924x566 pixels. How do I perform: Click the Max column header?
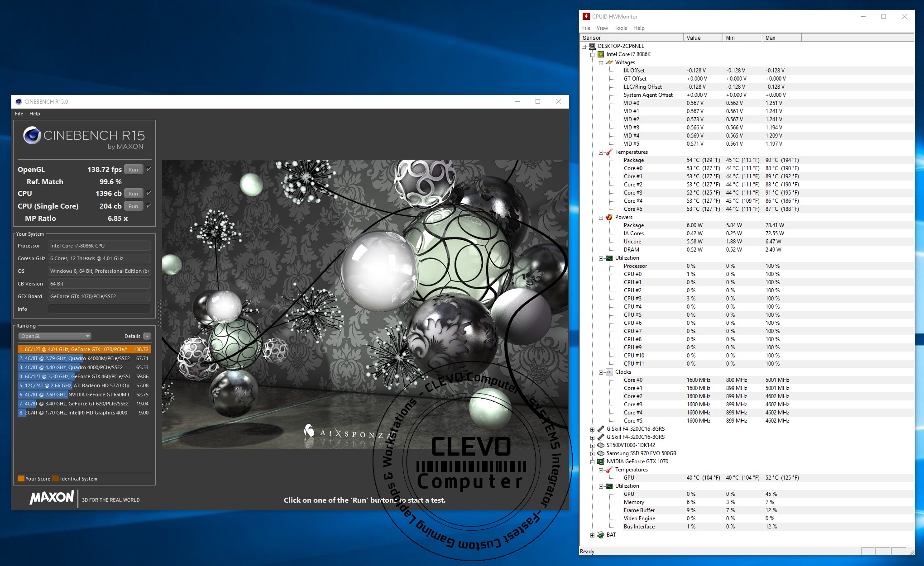[x=781, y=38]
